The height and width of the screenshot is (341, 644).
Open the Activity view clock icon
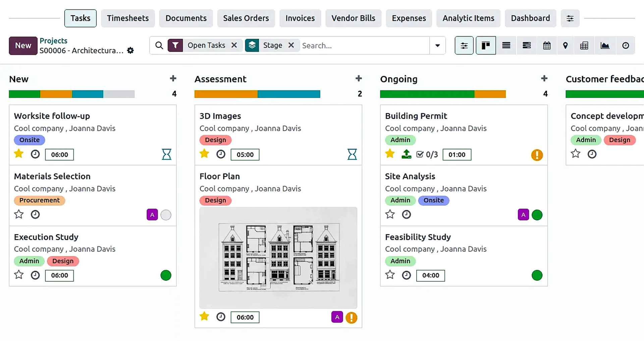[x=625, y=46]
